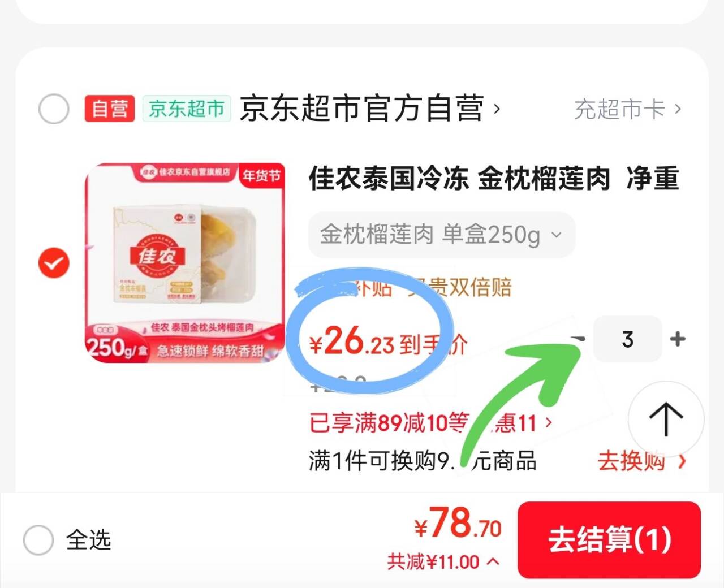Toggle the store selection radio for 京东超市
Viewport: 724px width, 588px height.
[54, 109]
